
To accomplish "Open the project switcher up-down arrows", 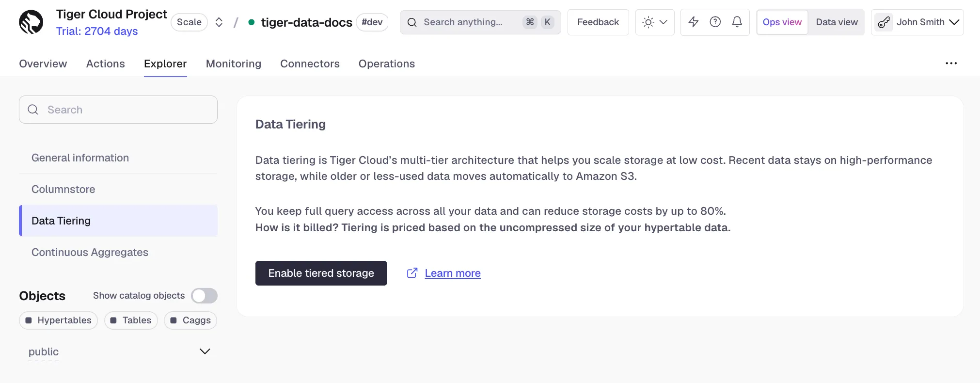I will tap(219, 22).
